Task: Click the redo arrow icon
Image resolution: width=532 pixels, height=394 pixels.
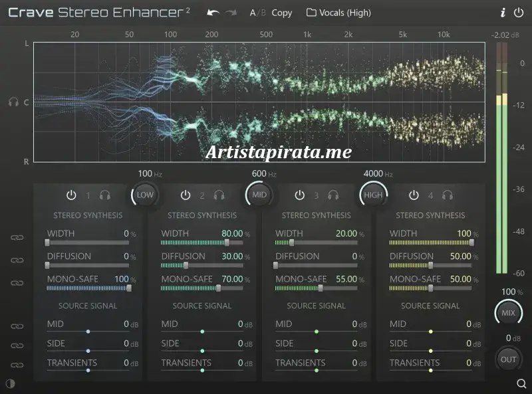Action: coord(231,13)
